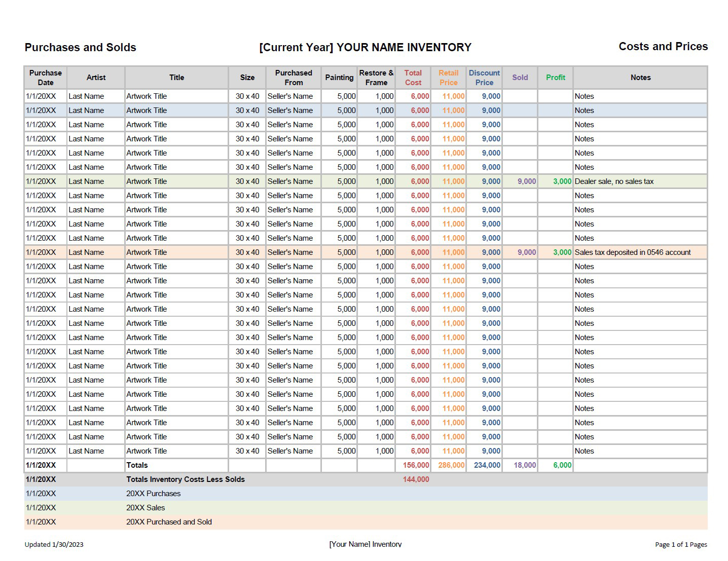Click the bold date in the Totals row

[41, 465]
